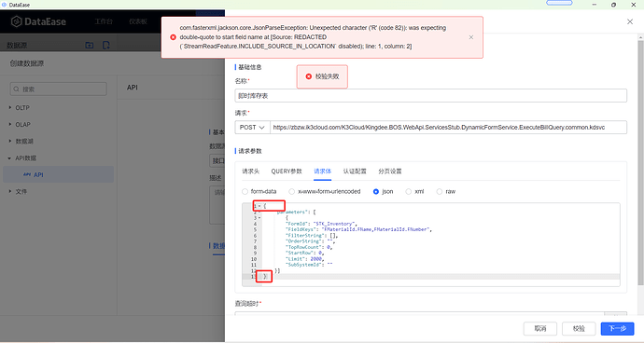The height and width of the screenshot is (343, 644).
Task: Collapse the API数据 tree node
Action: [10, 158]
